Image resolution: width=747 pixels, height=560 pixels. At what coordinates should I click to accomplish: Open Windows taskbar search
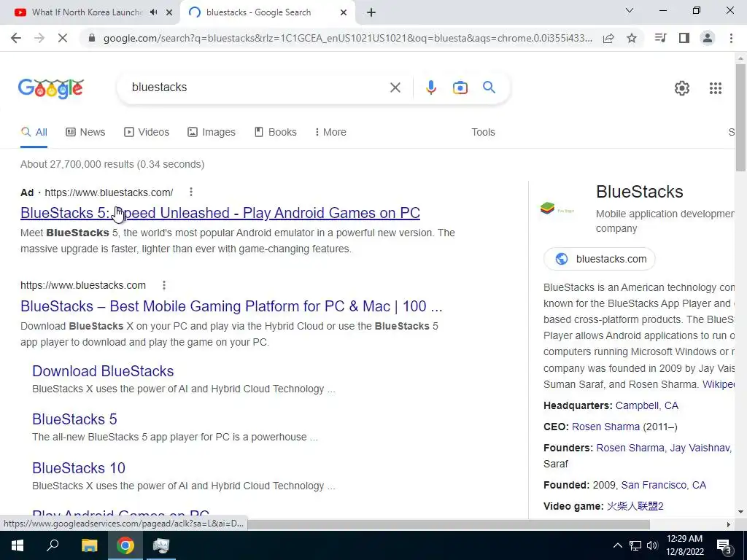pos(53,545)
